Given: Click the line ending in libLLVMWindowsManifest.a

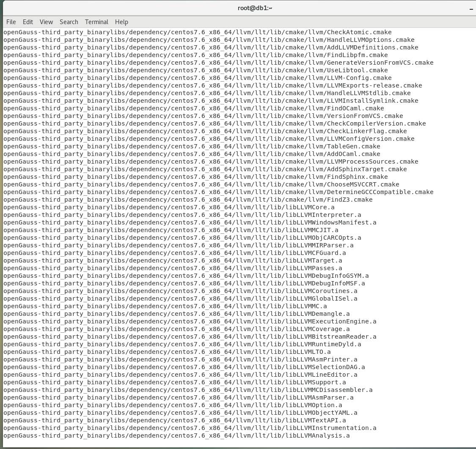Looking at the screenshot, I should tap(190, 222).
